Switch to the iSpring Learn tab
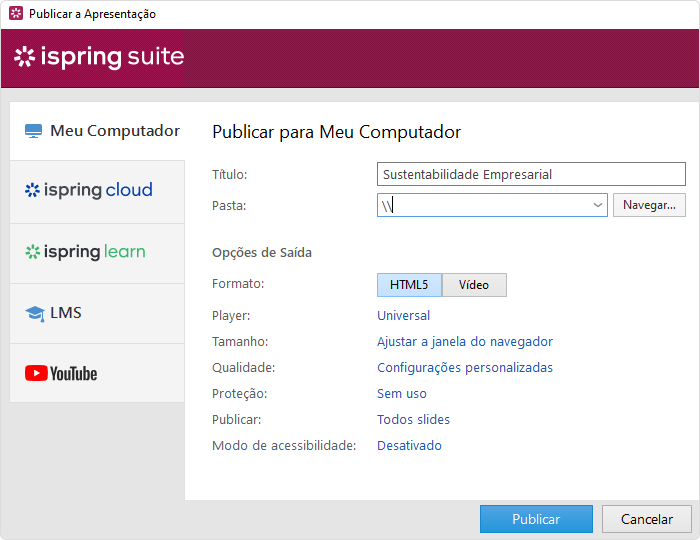The width and height of the screenshot is (700, 540). (x=97, y=253)
